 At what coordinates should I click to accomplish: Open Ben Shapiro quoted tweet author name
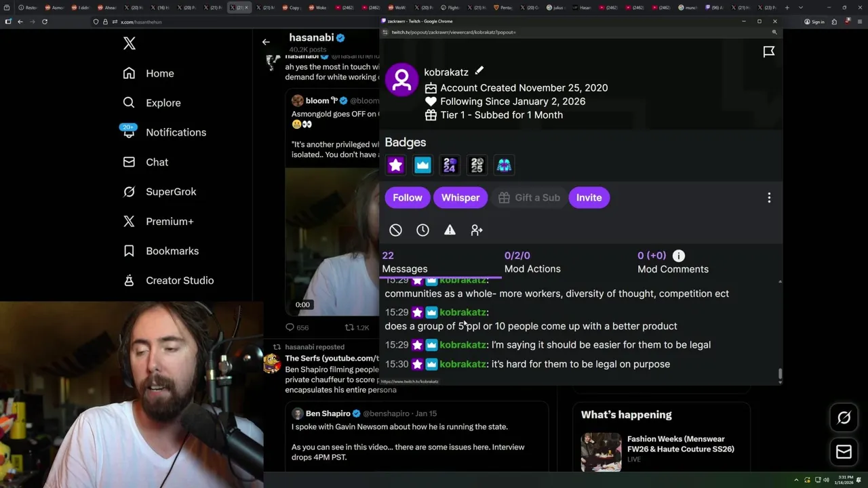[328, 413]
